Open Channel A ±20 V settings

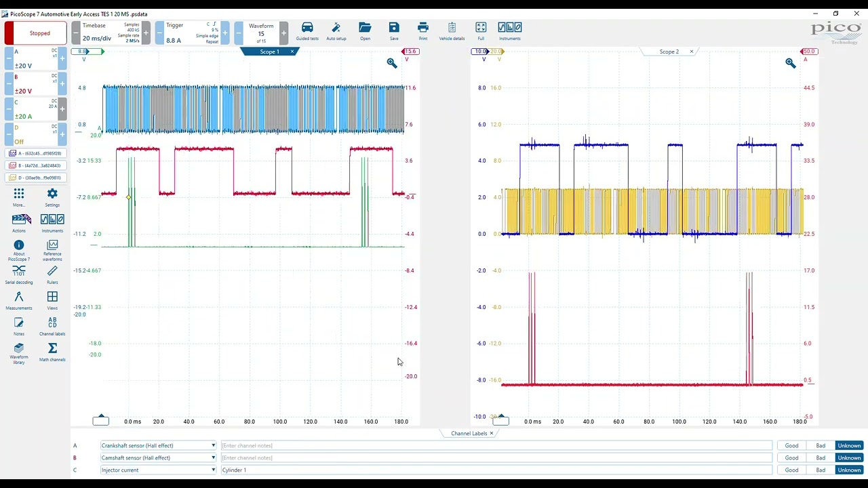point(35,59)
